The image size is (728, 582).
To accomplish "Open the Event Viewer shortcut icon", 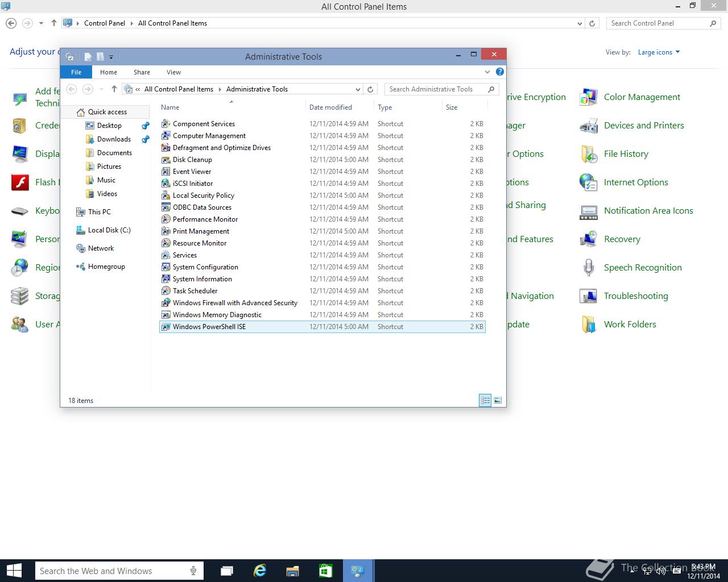I will pos(166,172).
